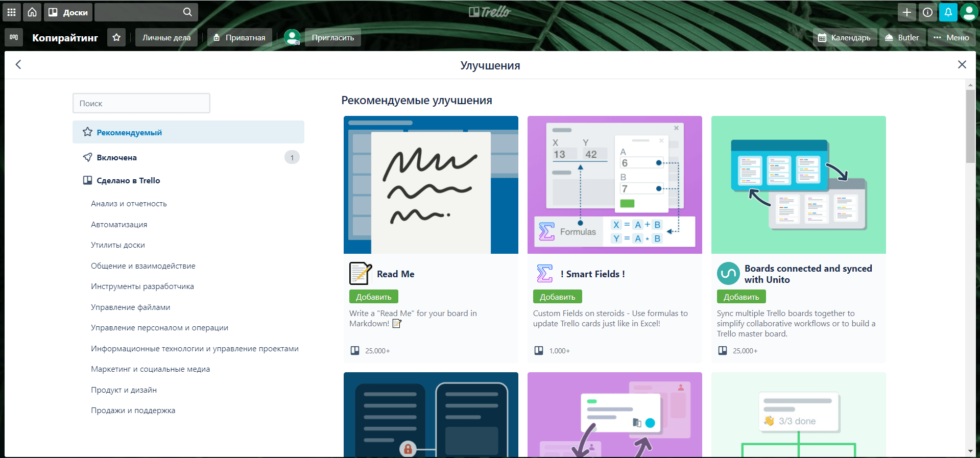
Task: Select the Рекомендуемый category
Action: [188, 132]
